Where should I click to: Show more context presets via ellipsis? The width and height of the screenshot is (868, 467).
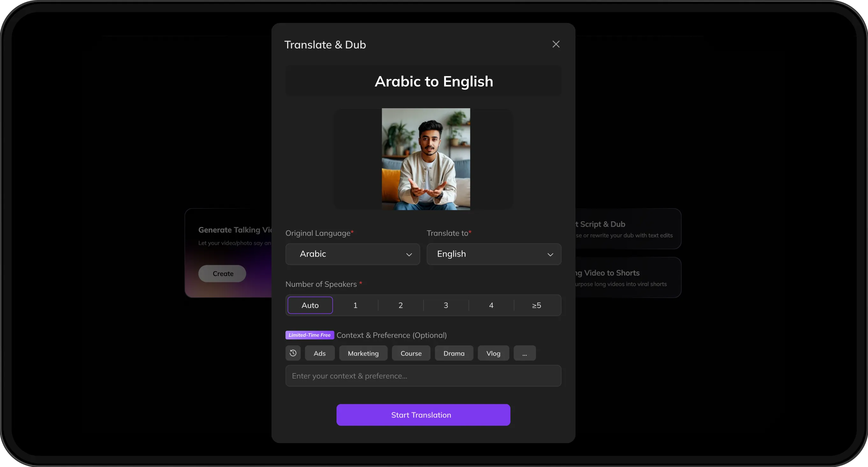[x=524, y=353]
